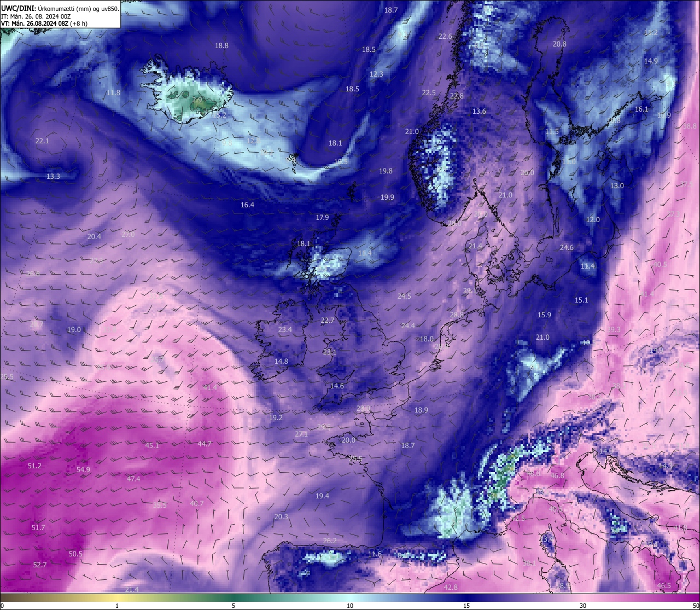
Task: Select the 19.2 value
Action: pos(276,418)
